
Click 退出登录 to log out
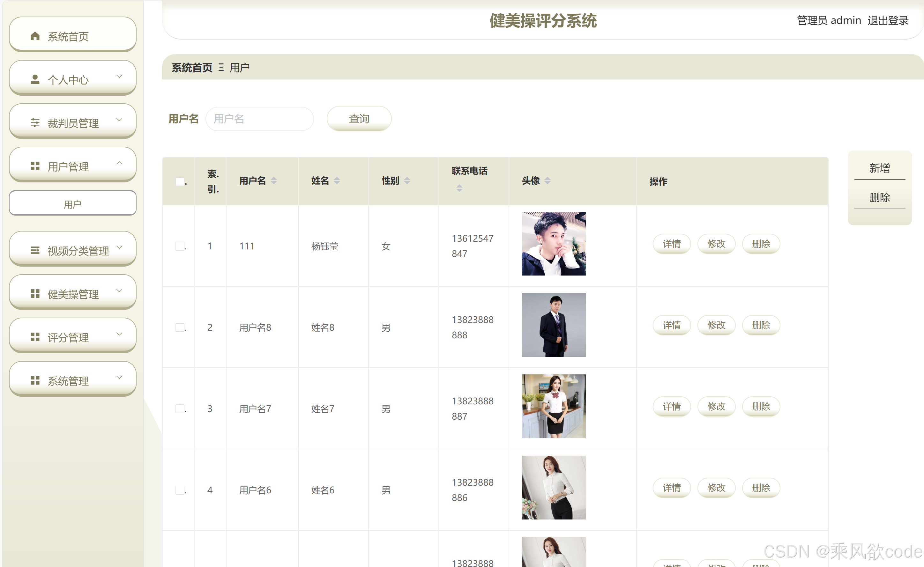coord(888,21)
